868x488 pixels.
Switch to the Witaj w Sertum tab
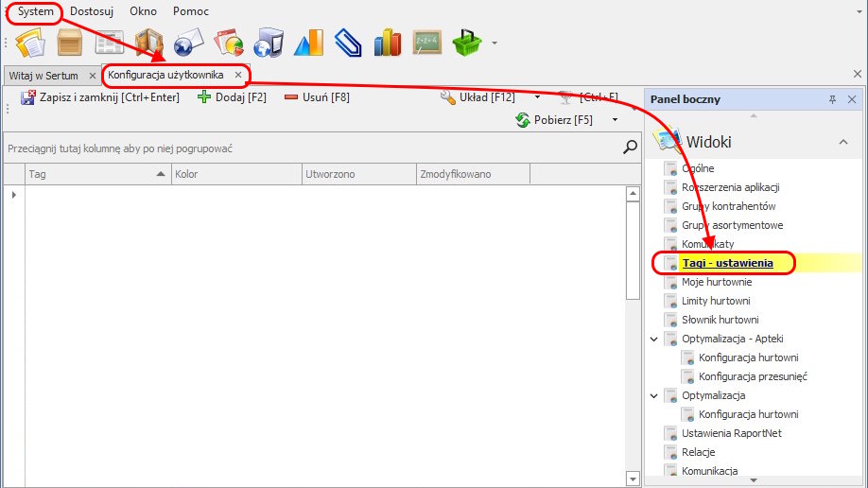(x=43, y=75)
